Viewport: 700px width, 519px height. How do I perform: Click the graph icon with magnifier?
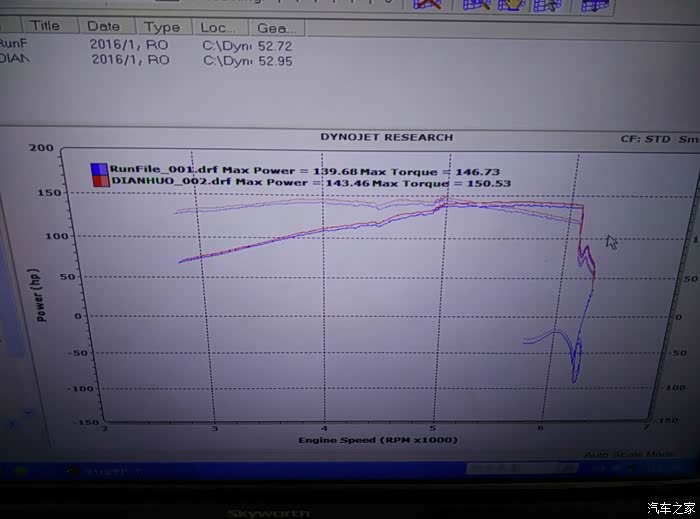(x=476, y=5)
